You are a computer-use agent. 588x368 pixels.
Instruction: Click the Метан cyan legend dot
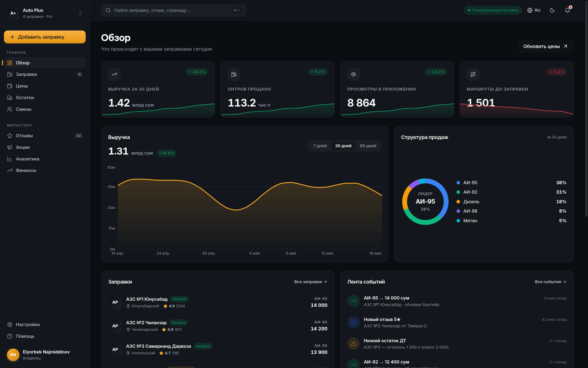[x=458, y=221]
